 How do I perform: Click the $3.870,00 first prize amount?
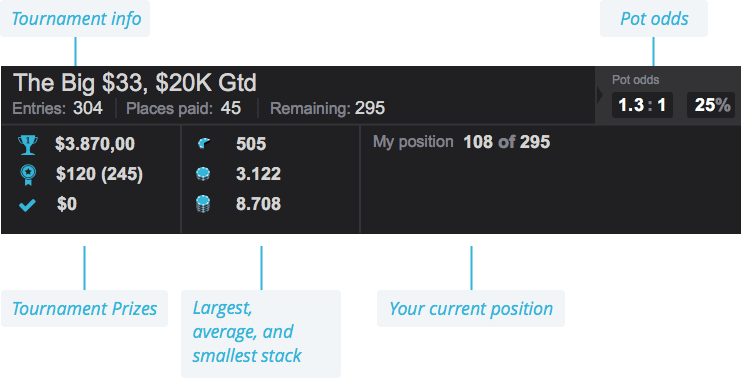[95, 144]
